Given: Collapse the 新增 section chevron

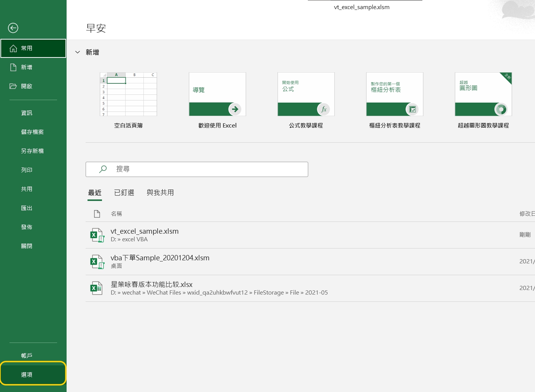Looking at the screenshot, I should [78, 52].
